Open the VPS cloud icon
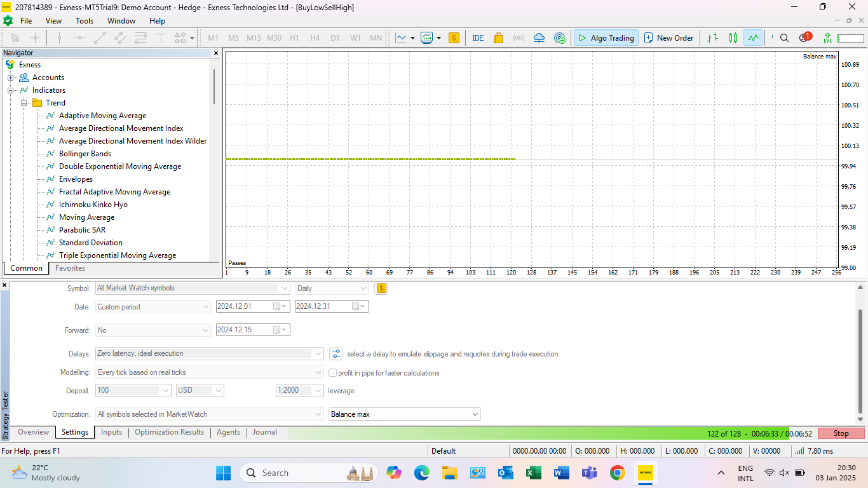This screenshot has height=488, width=868. pyautogui.click(x=539, y=38)
